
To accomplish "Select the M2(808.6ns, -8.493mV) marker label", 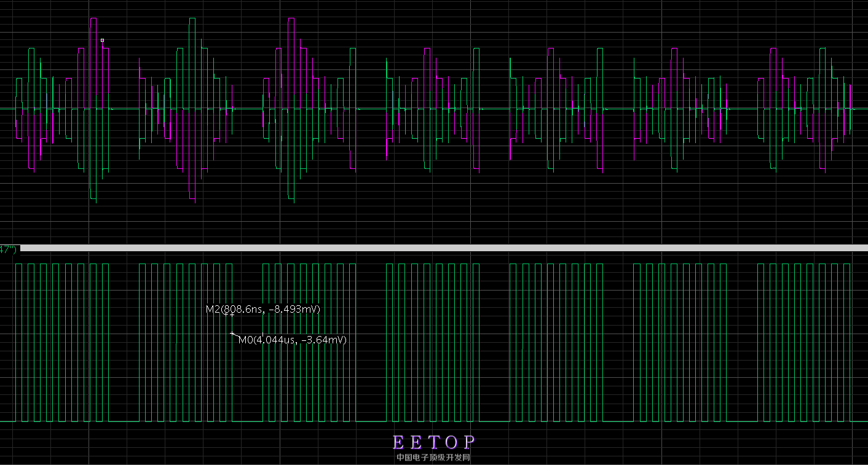I will coord(263,309).
